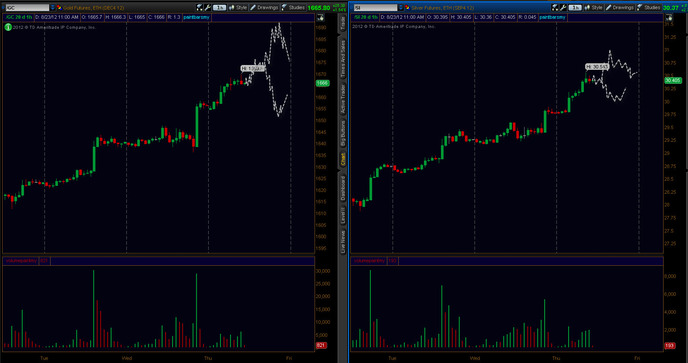Click the price axis settings icon on Silver chart

click(x=669, y=18)
